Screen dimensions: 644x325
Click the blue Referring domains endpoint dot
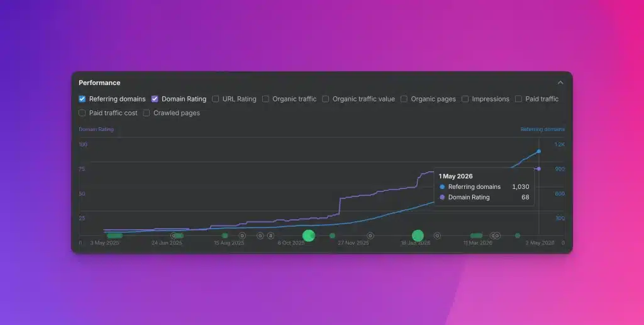[539, 151]
